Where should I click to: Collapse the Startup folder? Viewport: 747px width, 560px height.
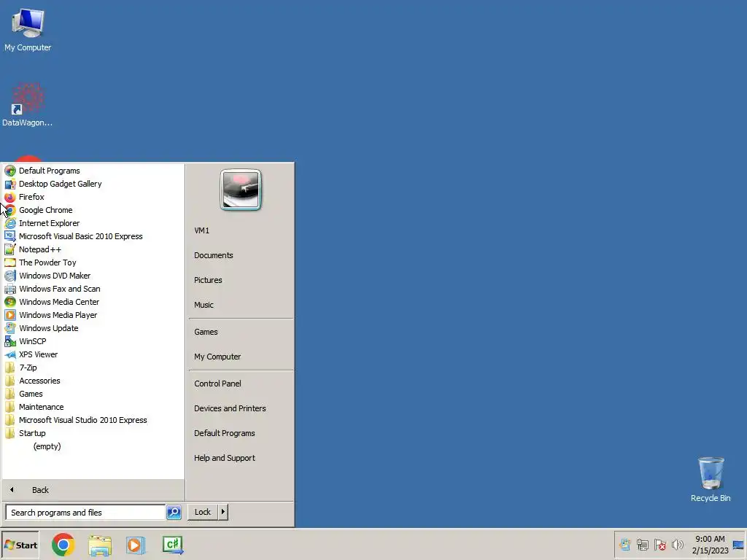[93, 433]
